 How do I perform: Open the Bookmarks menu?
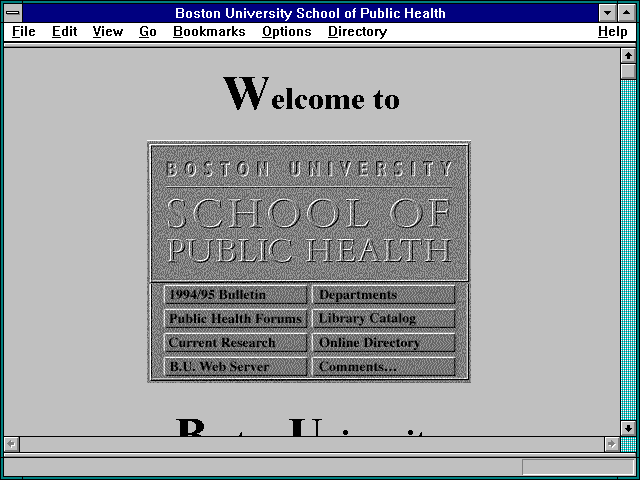pos(209,32)
